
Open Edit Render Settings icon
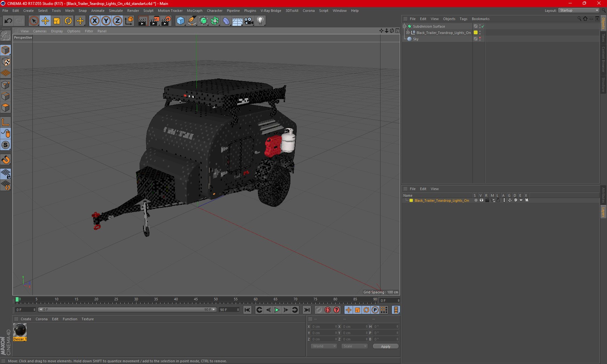pyautogui.click(x=166, y=21)
